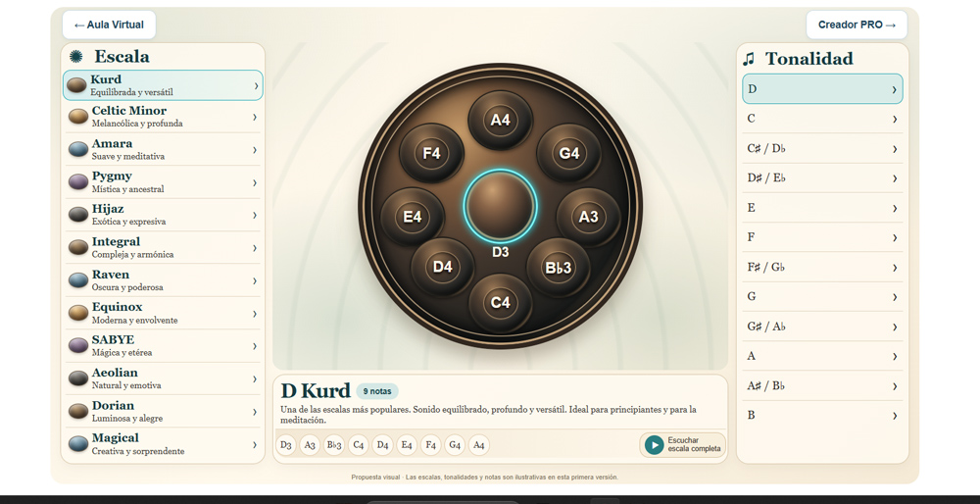Tap the E4 tone field on the handpan
This screenshot has height=504, width=980.
coord(412,217)
